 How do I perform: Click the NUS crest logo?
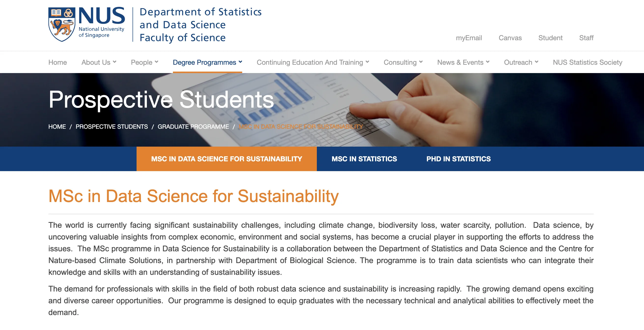coord(62,24)
